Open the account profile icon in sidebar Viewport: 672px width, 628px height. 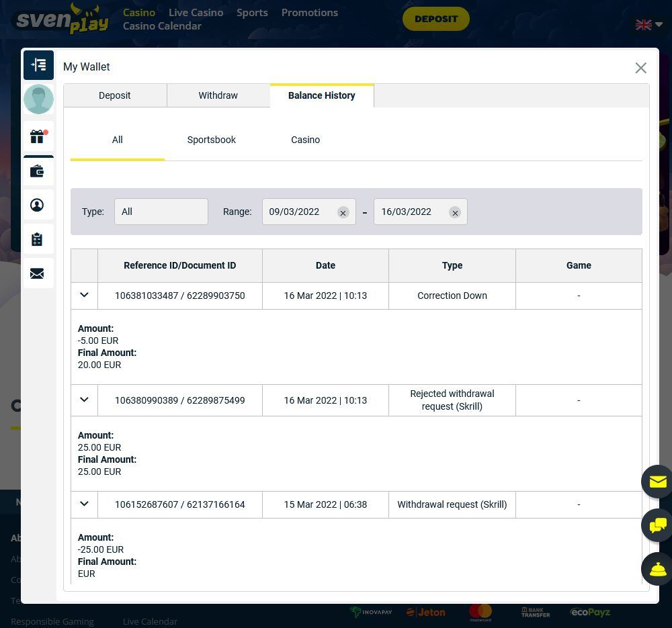tap(38, 206)
